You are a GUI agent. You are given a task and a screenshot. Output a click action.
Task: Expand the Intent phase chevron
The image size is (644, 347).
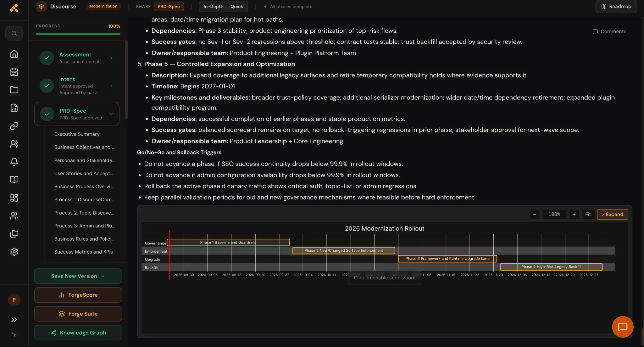pyautogui.click(x=111, y=86)
